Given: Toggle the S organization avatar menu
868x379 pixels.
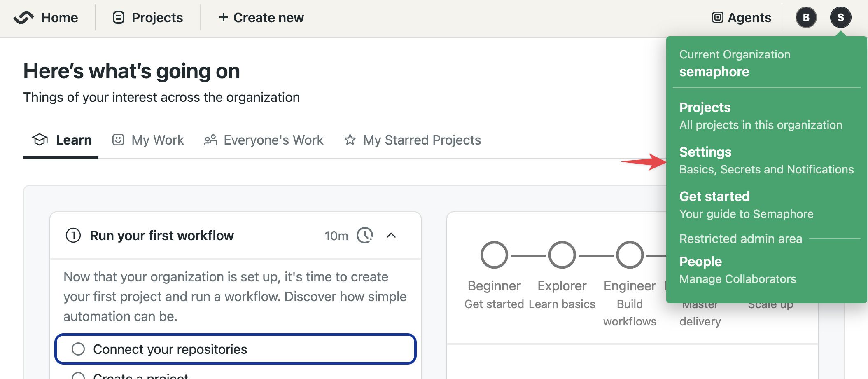Looking at the screenshot, I should click(x=841, y=17).
